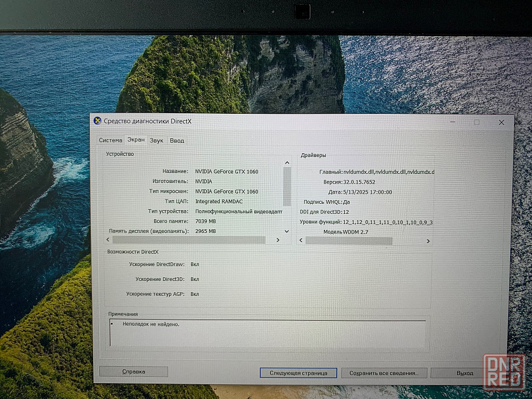This screenshot has height=399, width=532.
Task: Click the Неполадок не найдено note
Action: coord(151,325)
